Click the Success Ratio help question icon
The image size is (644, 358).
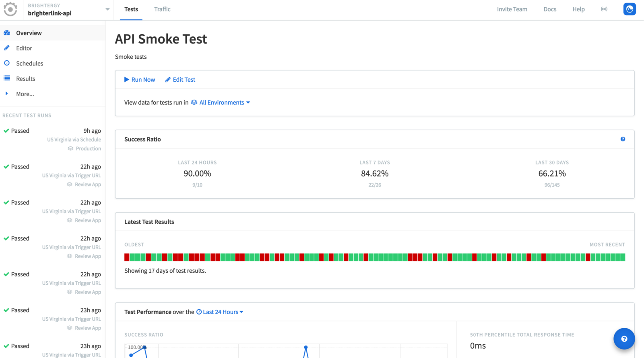pyautogui.click(x=623, y=139)
